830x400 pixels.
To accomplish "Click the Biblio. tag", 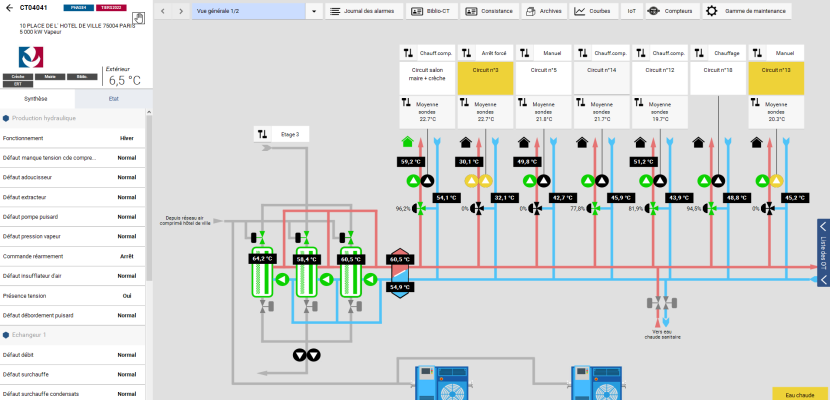I will click(x=82, y=77).
